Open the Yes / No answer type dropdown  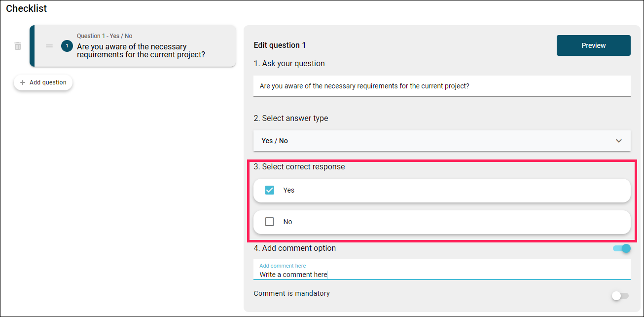pyautogui.click(x=442, y=141)
